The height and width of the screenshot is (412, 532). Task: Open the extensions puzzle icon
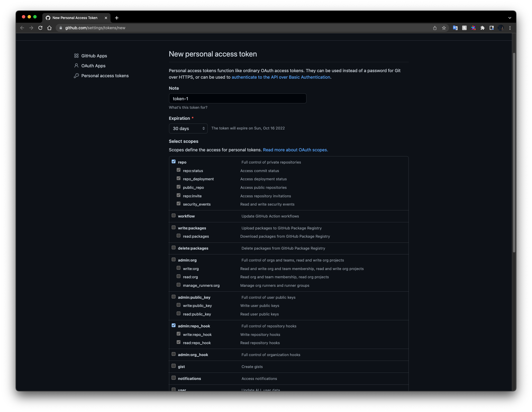[x=482, y=28]
